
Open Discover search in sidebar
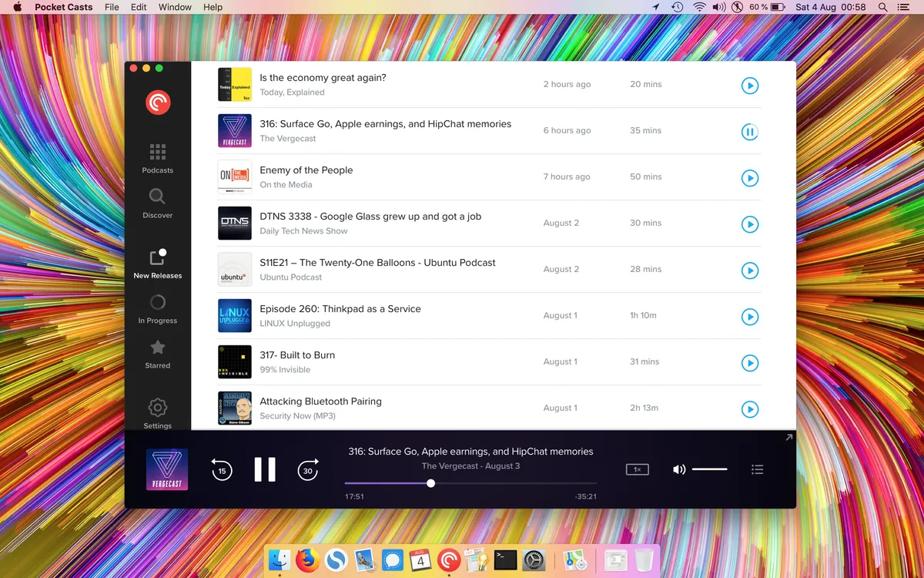(157, 203)
